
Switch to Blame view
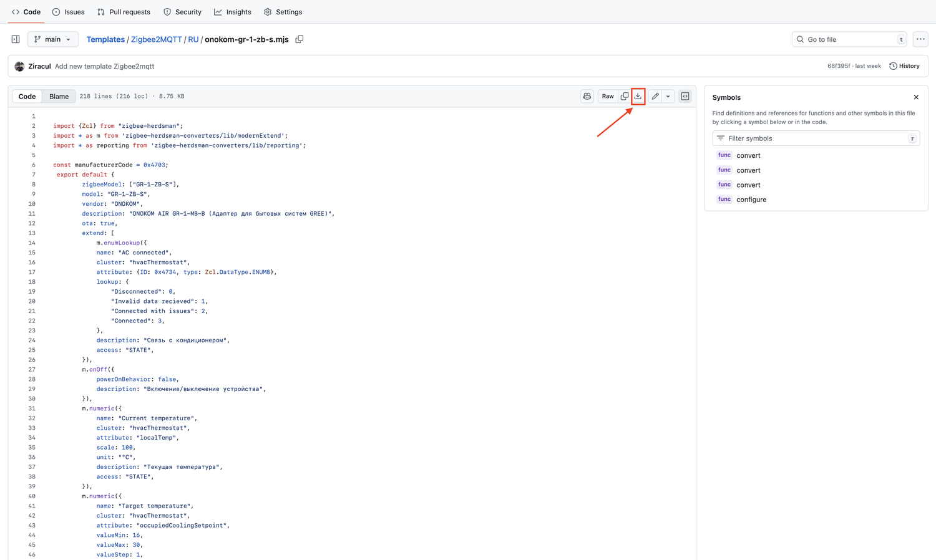coord(59,96)
